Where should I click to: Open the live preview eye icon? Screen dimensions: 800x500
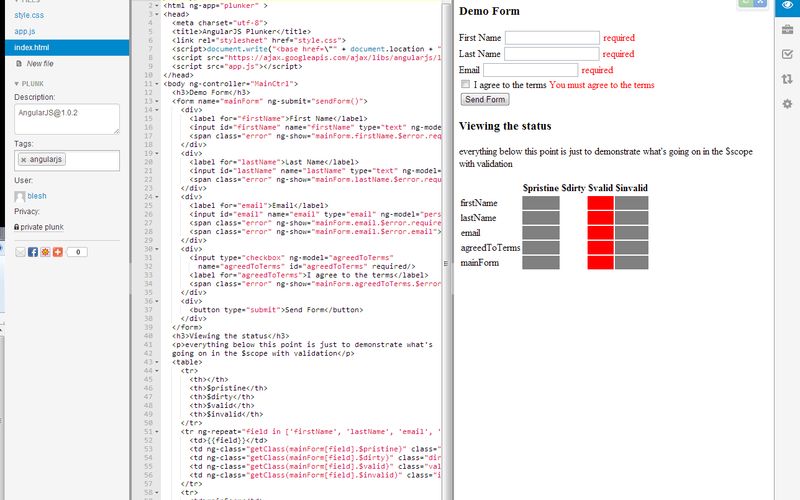click(787, 6)
